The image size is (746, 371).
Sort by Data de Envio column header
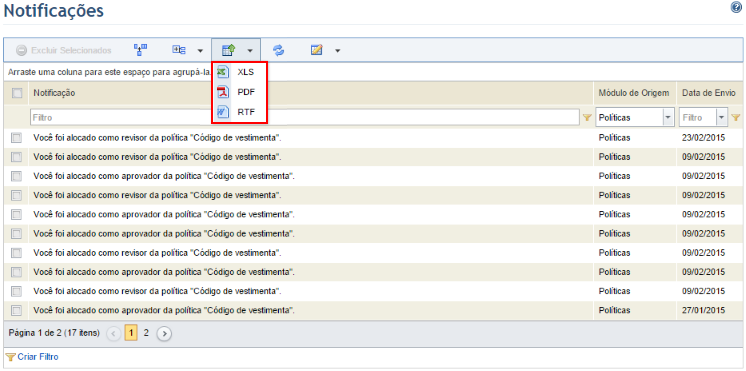(709, 93)
